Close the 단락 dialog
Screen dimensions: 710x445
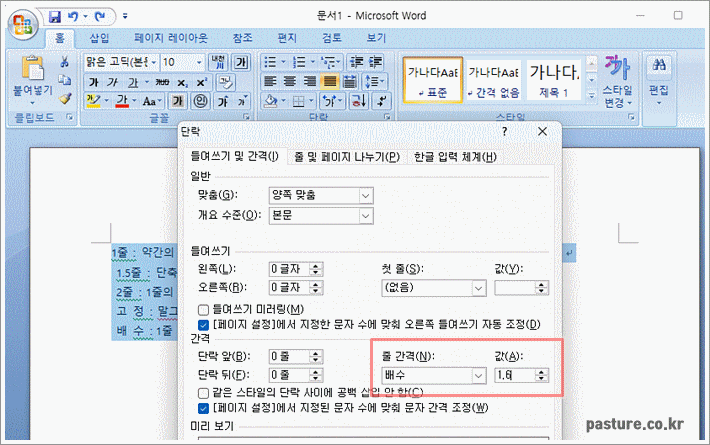[542, 131]
